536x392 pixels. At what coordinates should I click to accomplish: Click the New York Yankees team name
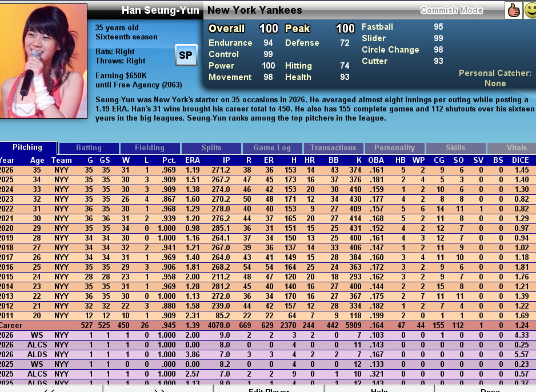click(x=255, y=10)
